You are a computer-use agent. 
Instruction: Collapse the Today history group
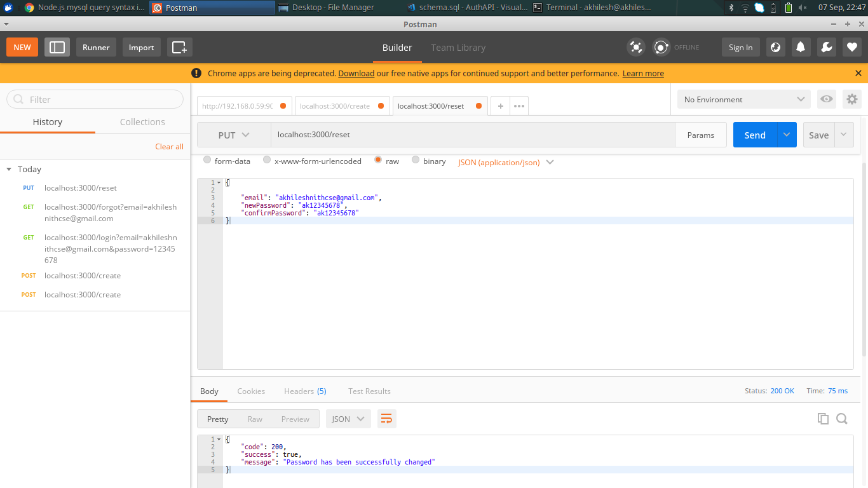[9, 169]
